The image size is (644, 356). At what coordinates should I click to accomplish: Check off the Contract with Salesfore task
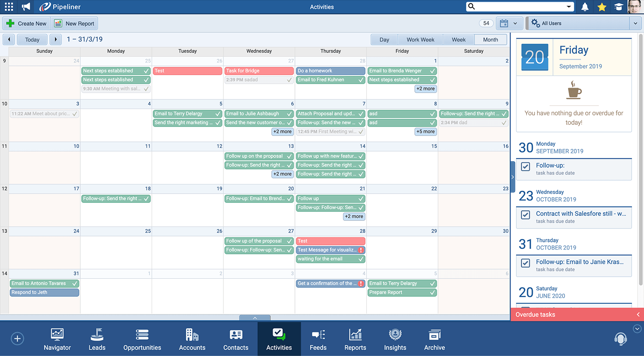coord(526,214)
